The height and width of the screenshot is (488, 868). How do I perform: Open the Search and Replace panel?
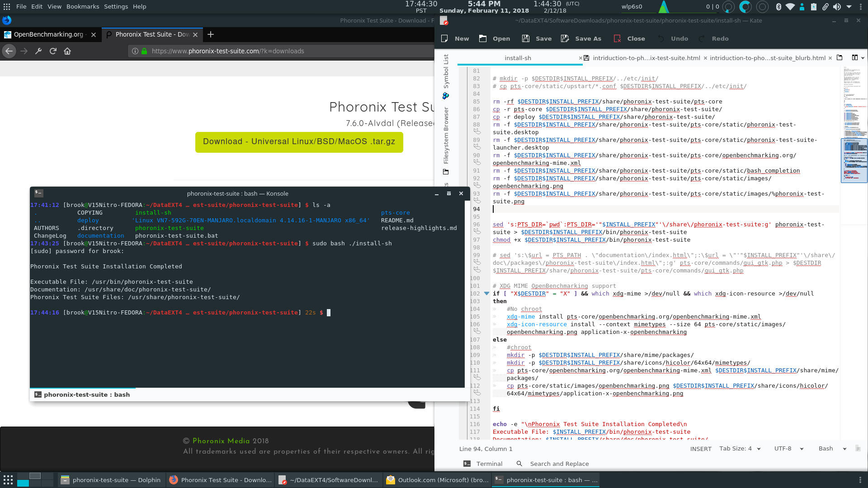[x=552, y=464]
